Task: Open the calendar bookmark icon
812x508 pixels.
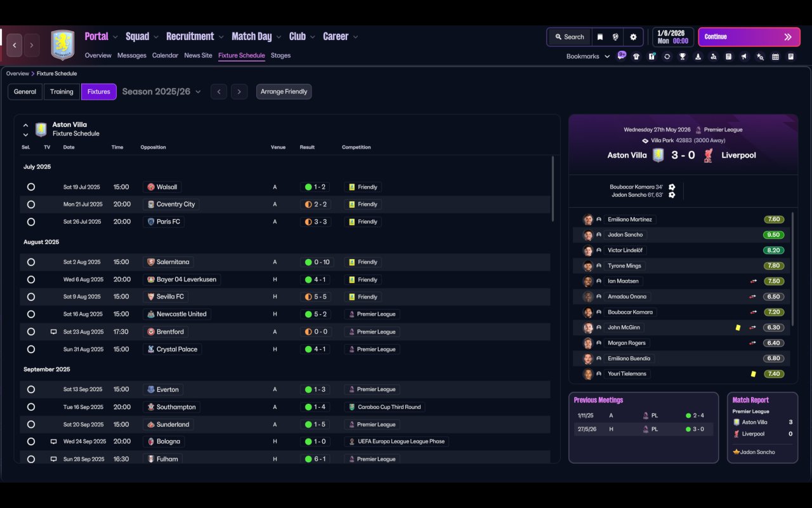Action: tap(775, 57)
